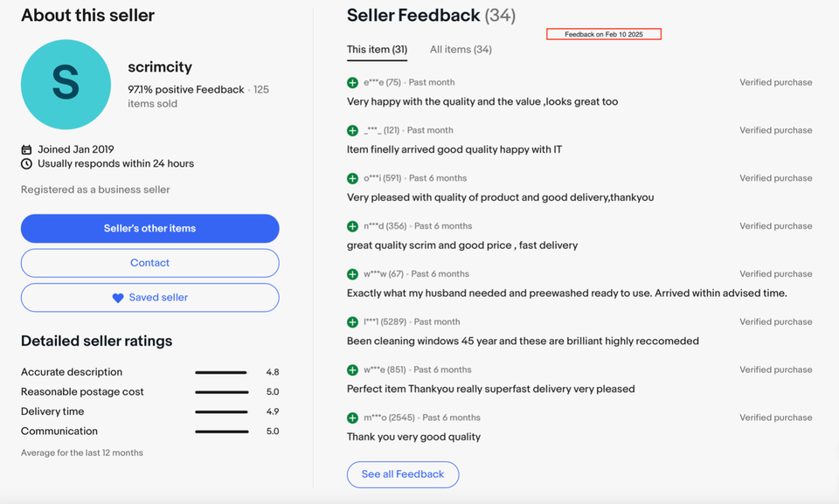Open Seller's other items

[x=149, y=229]
